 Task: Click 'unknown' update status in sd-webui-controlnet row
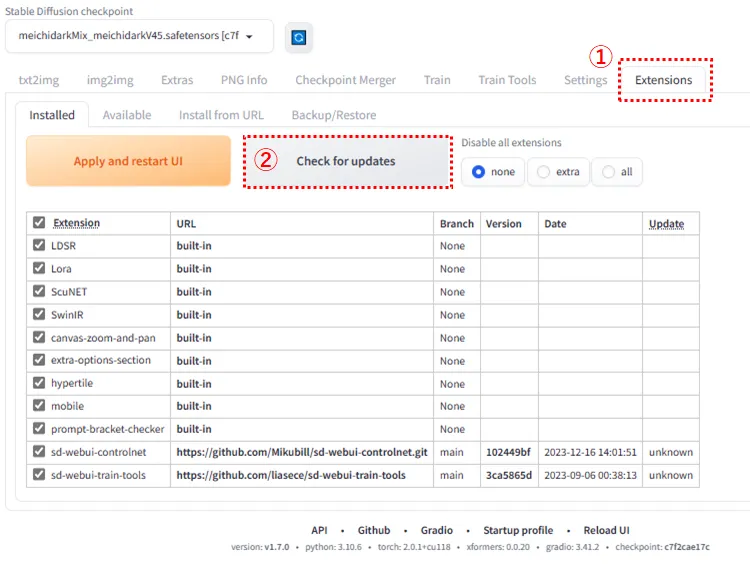[x=671, y=452]
